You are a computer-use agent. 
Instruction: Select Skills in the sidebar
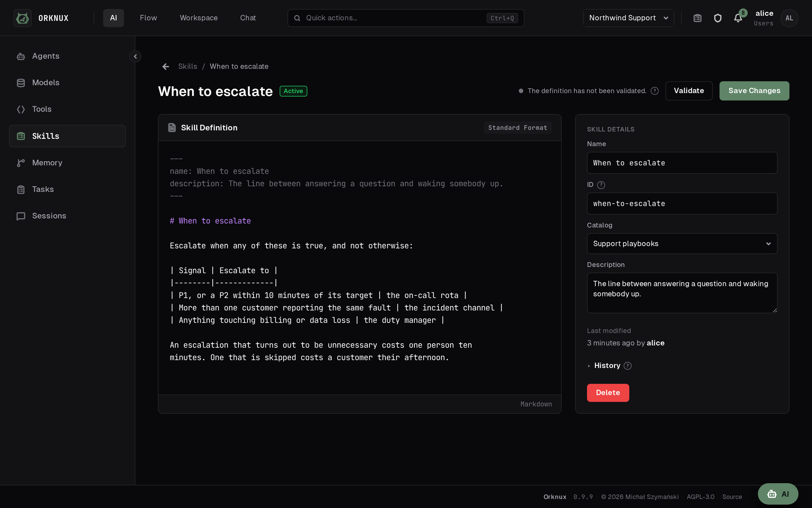(67, 136)
